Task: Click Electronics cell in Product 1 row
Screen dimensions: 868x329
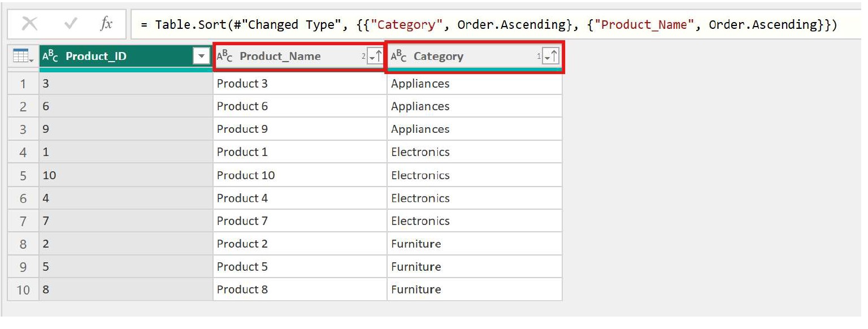Action: [475, 152]
